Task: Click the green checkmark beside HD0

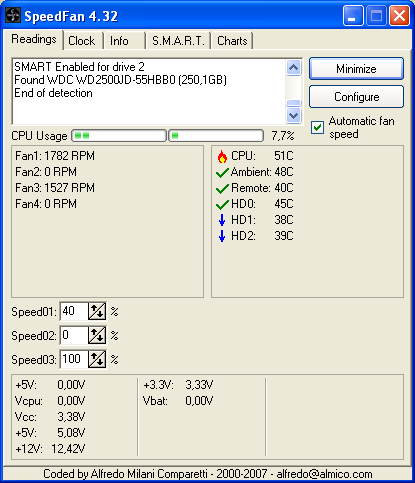Action: [x=222, y=204]
